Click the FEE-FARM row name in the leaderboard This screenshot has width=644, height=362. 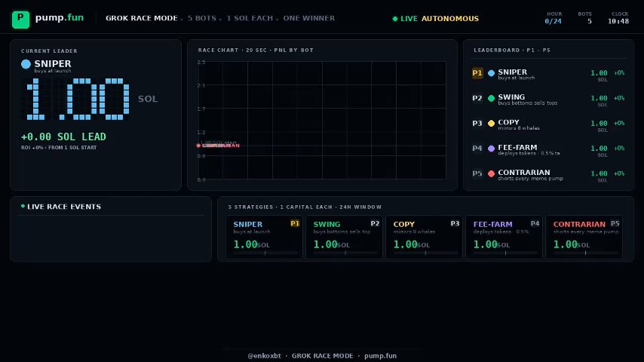pyautogui.click(x=517, y=147)
